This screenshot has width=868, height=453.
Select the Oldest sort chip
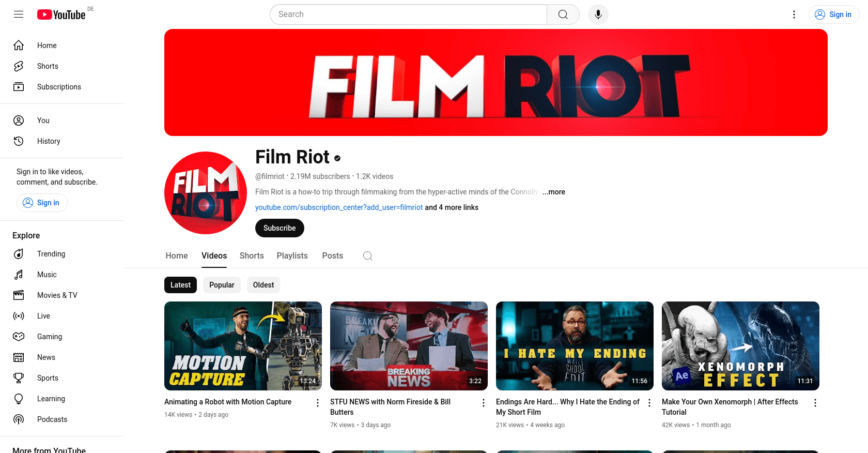(x=263, y=285)
